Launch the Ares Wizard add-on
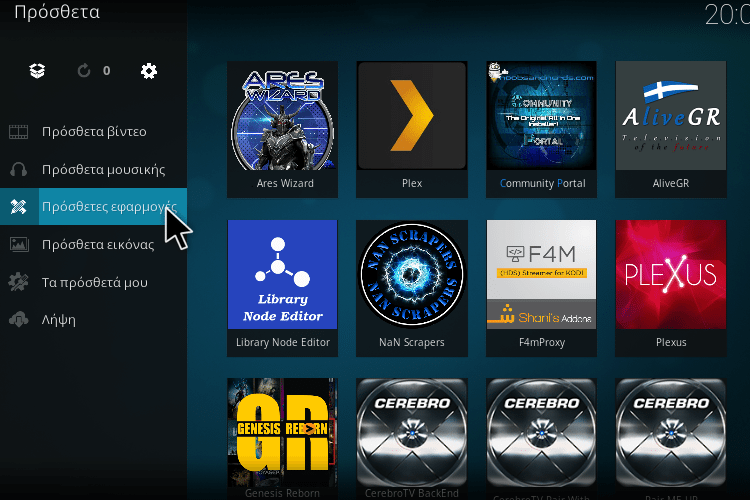This screenshot has height=500, width=750. pos(283,129)
